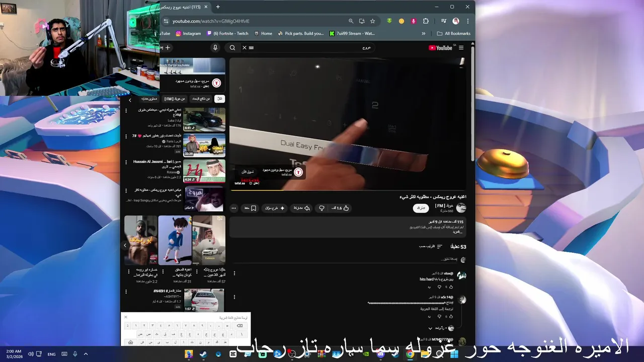Open more actions dots beside the save button

(x=233, y=208)
